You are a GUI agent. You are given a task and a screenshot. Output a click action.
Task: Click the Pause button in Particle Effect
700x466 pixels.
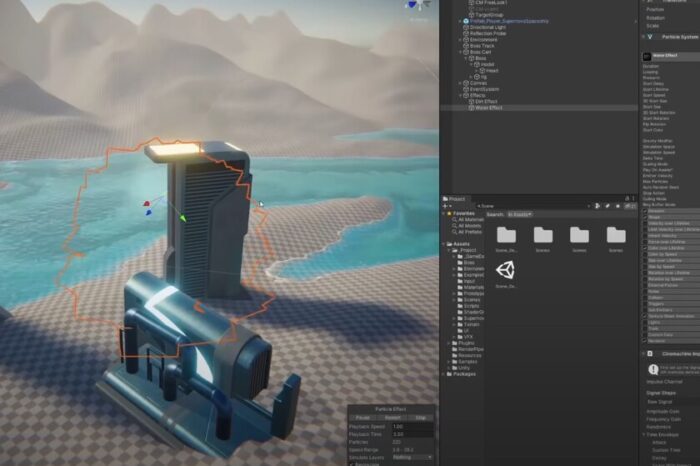(362, 418)
